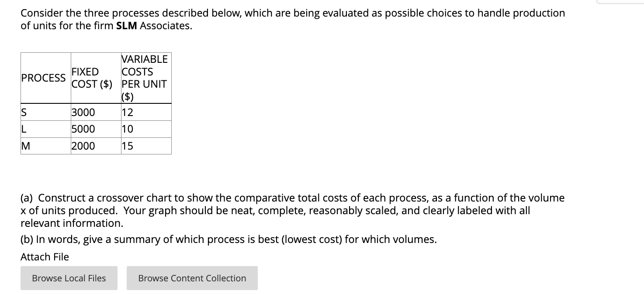
Task: Select the FIXED COST ($) header cell
Action: (x=92, y=78)
